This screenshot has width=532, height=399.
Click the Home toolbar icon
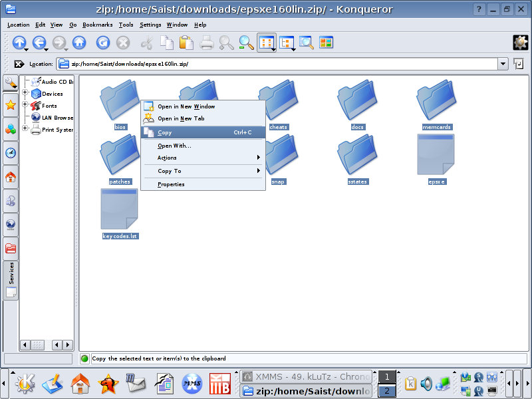click(79, 43)
